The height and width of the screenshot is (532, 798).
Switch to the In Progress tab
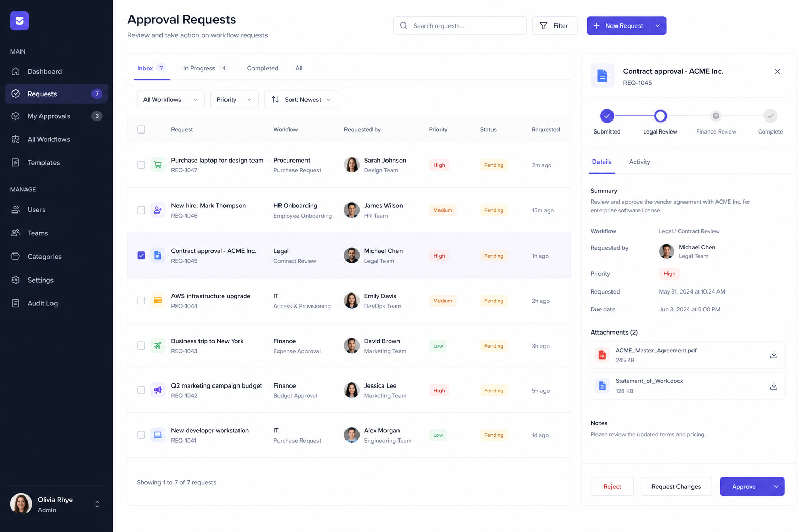tap(206, 68)
